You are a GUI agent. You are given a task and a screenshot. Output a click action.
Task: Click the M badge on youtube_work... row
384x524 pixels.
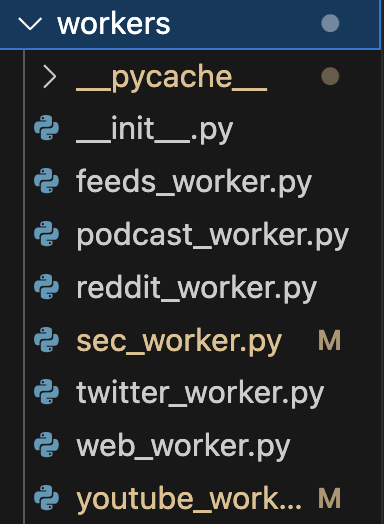(x=330, y=498)
